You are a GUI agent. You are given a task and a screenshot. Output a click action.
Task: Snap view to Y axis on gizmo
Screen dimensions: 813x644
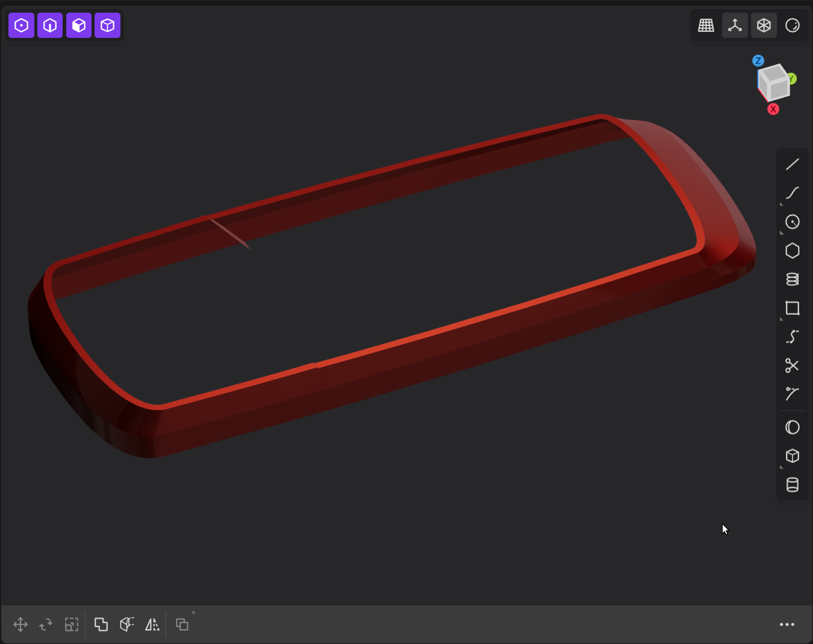pos(791,79)
